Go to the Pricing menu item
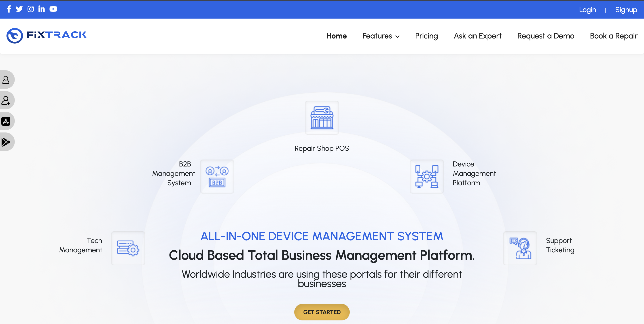644x324 pixels. coord(426,36)
